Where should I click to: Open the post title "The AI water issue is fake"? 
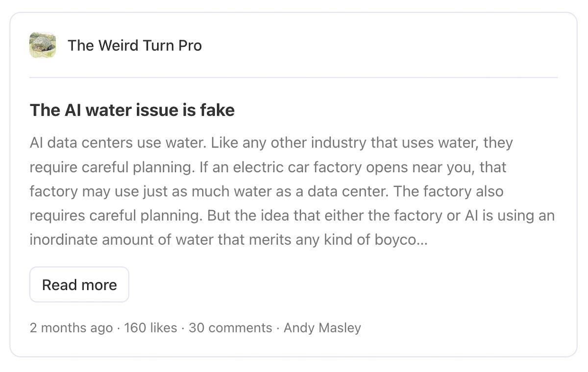[x=132, y=110]
